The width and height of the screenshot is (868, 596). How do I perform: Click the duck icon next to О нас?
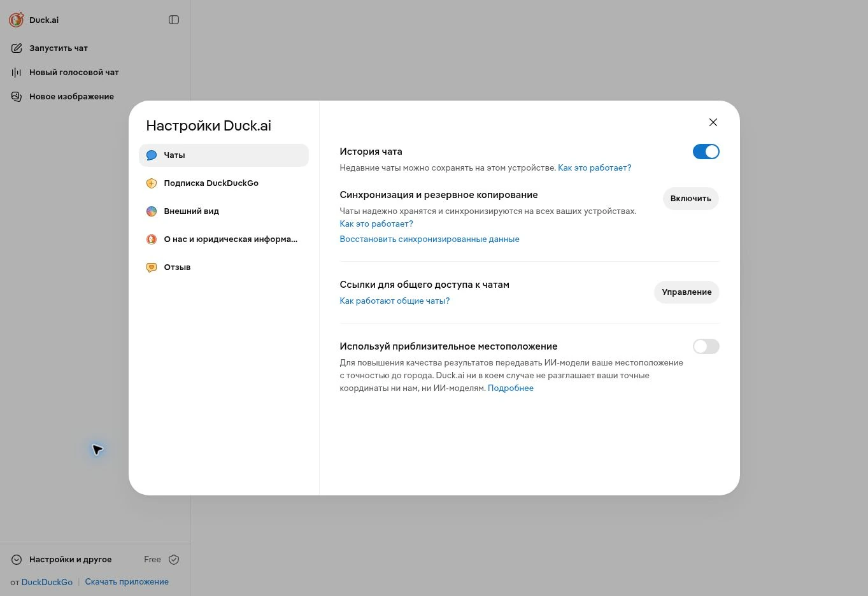pyautogui.click(x=152, y=239)
